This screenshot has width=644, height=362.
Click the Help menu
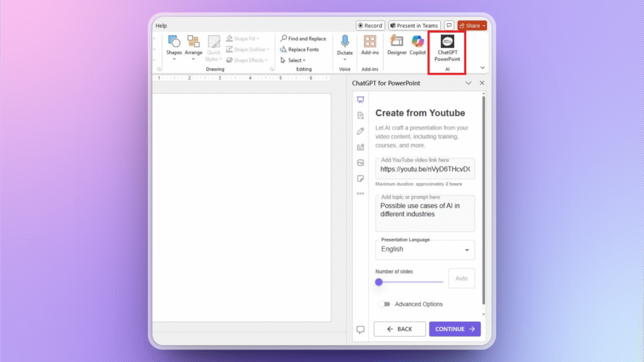[161, 25]
